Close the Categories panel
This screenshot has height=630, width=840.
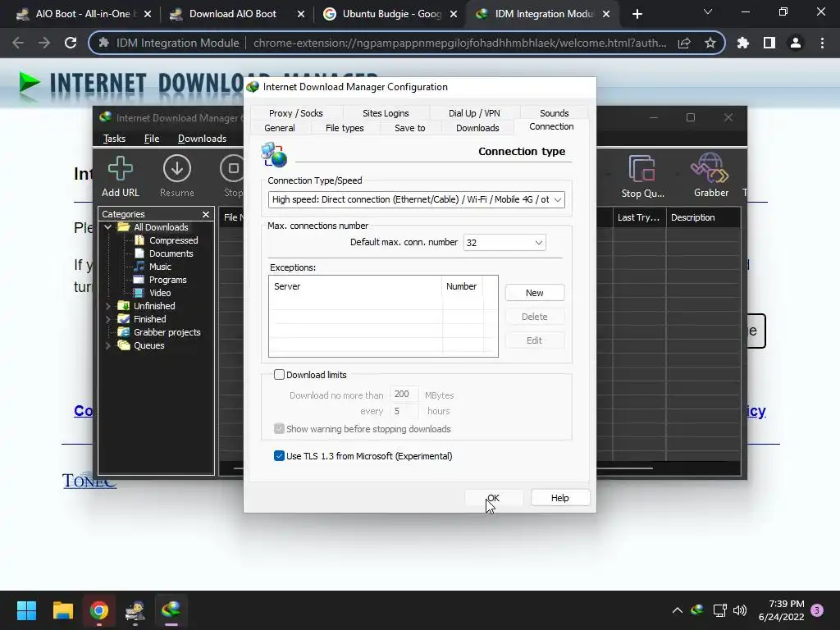(206, 214)
